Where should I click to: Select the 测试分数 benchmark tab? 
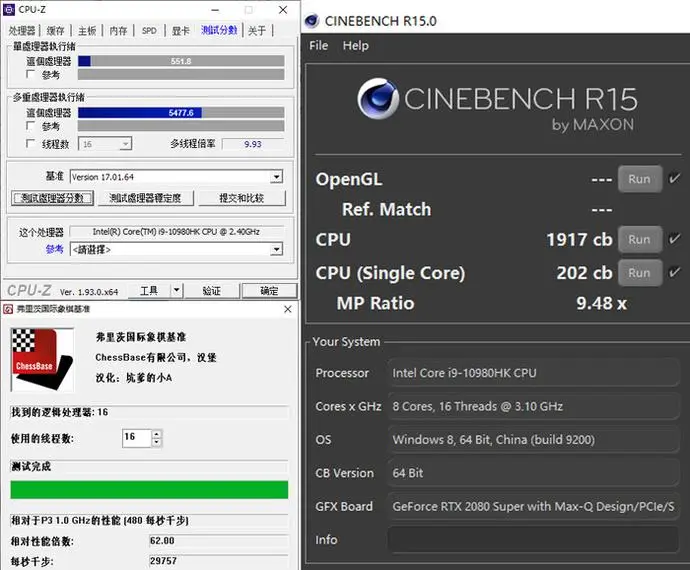coord(219,30)
